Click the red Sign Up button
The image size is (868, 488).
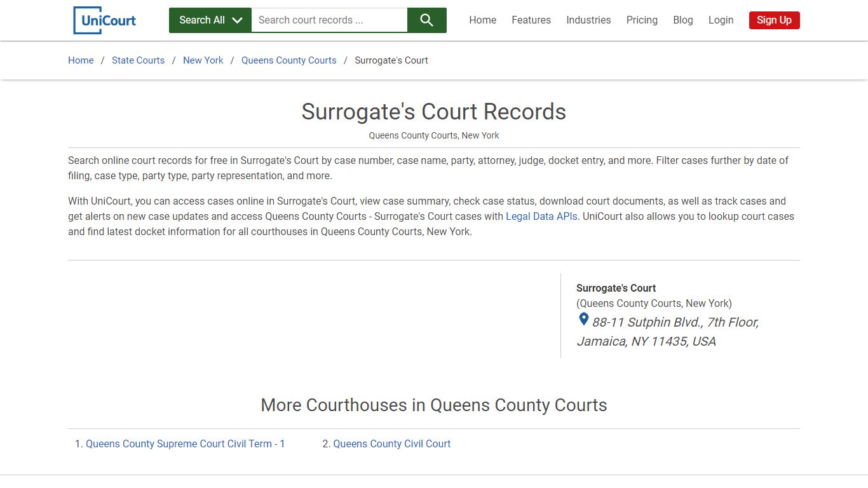point(774,20)
